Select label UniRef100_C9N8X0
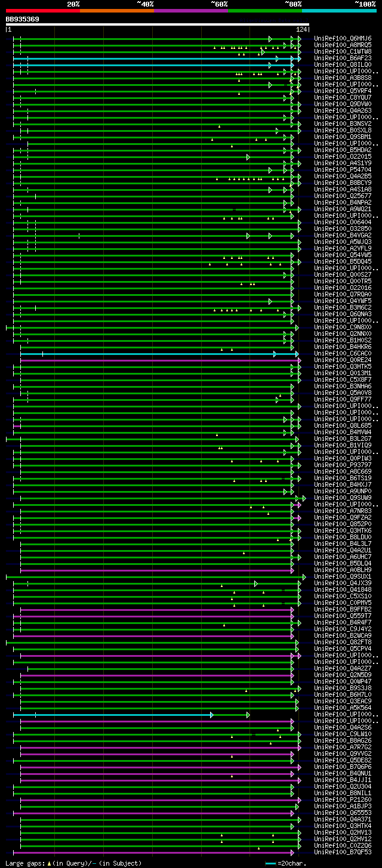Screen dimensions: 382x868 [x=343, y=327]
